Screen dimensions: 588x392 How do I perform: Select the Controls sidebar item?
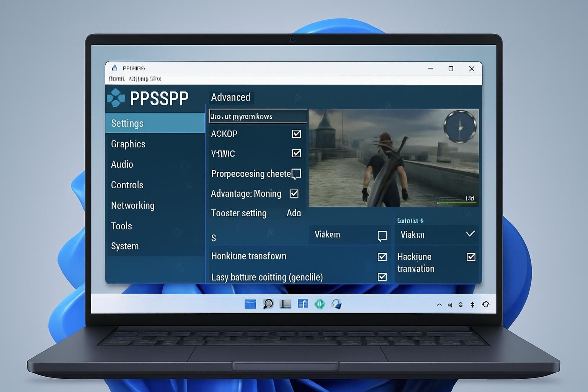[127, 185]
